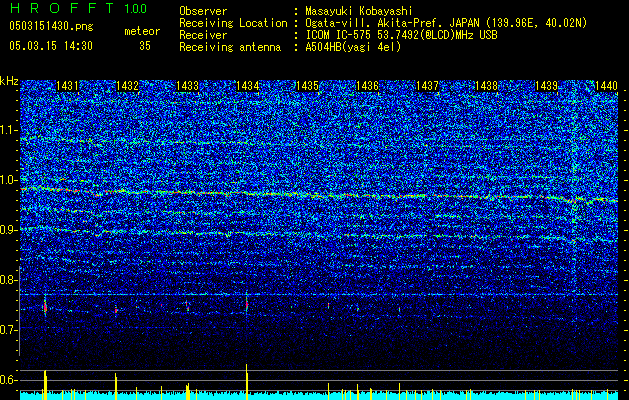
Task: Click the 1431 time marker
Action: tap(67, 86)
